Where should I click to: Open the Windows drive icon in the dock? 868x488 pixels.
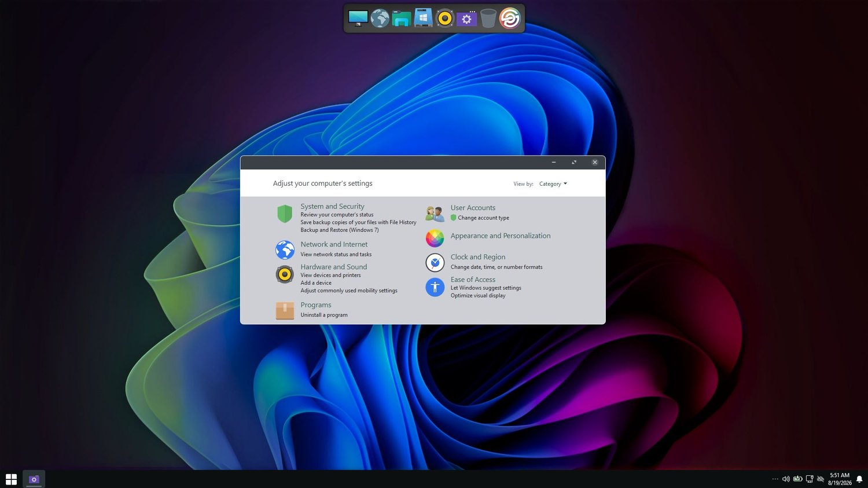[x=423, y=18]
